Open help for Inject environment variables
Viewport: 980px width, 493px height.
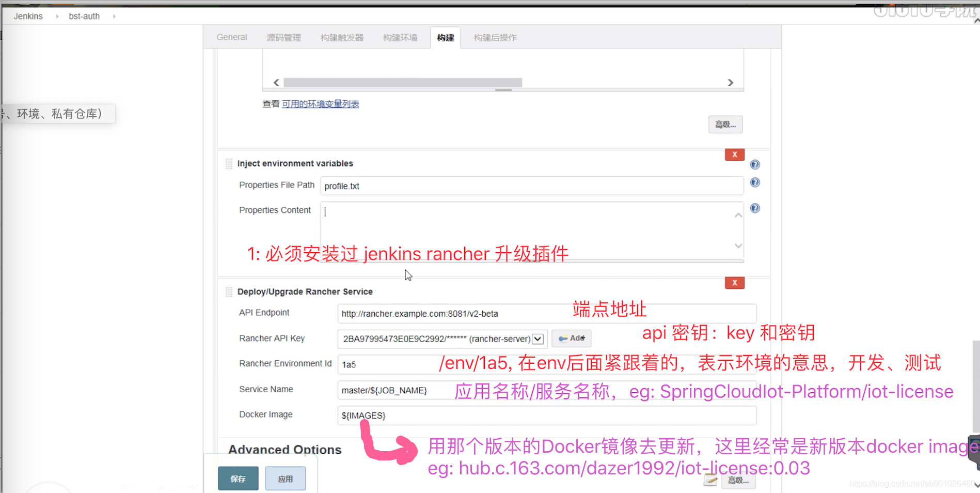[x=755, y=164]
